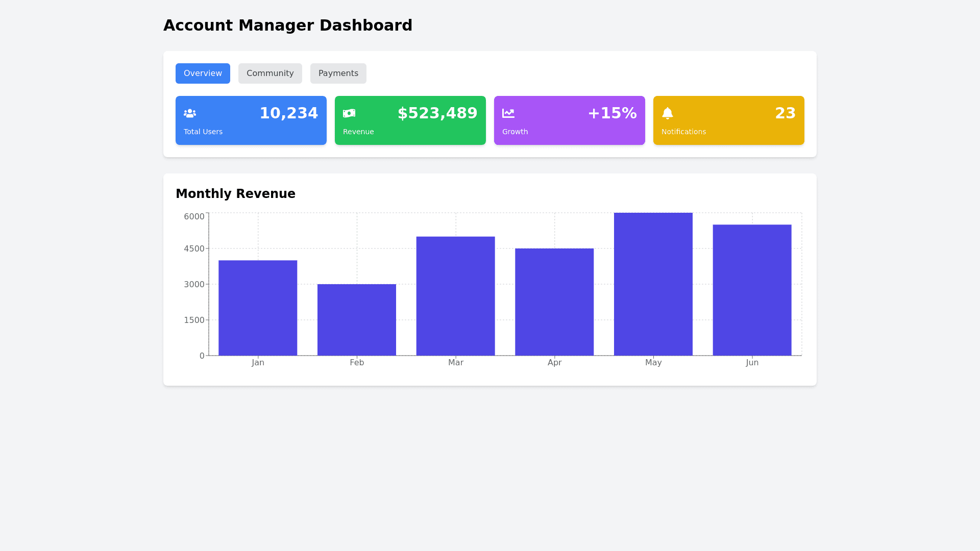Select the February revenue bar
980x551 pixels.
tap(357, 320)
